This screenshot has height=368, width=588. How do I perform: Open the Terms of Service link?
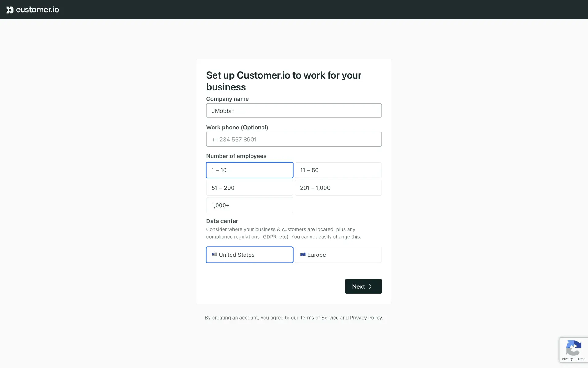coord(319,318)
